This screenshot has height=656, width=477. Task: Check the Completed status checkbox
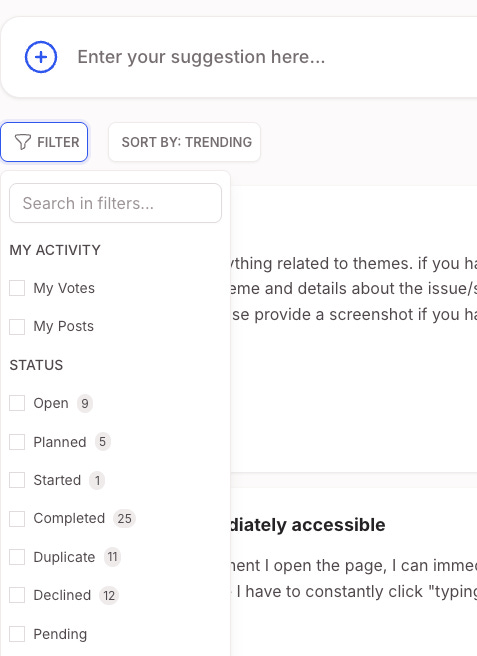tap(17, 518)
